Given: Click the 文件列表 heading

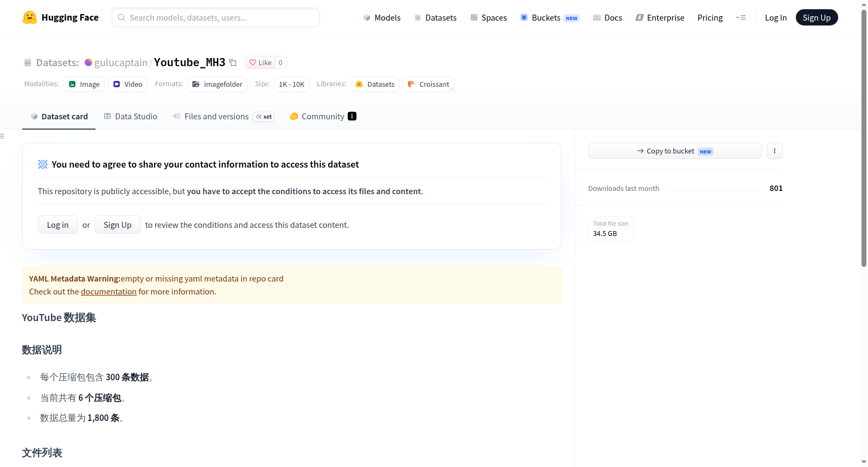Looking at the screenshot, I should point(42,453).
